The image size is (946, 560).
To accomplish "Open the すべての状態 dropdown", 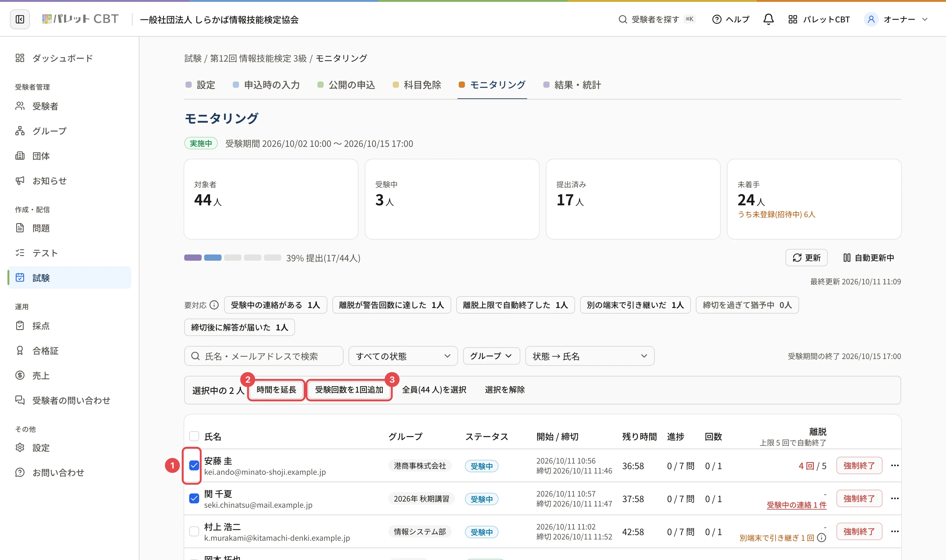I will click(403, 356).
